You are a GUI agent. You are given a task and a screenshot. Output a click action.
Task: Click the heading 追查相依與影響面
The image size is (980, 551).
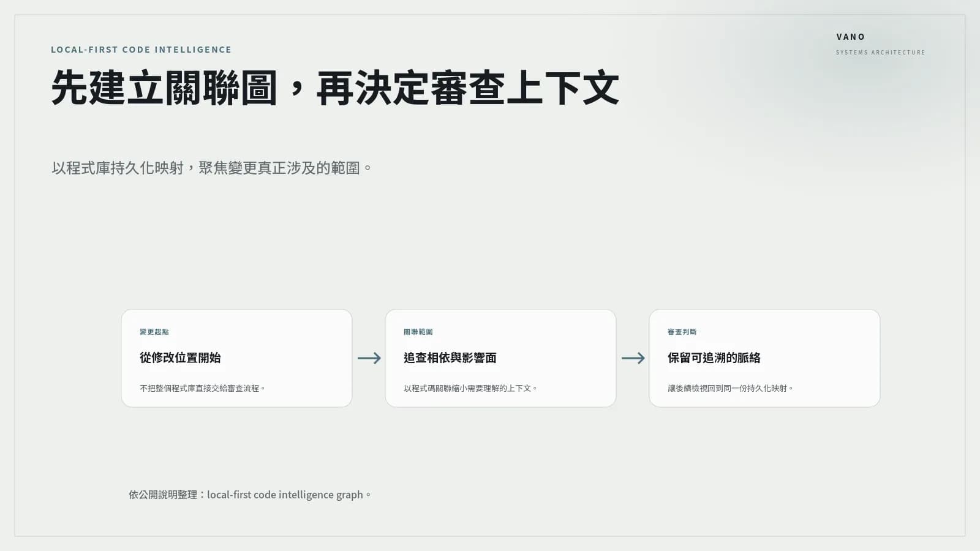pyautogui.click(x=450, y=358)
